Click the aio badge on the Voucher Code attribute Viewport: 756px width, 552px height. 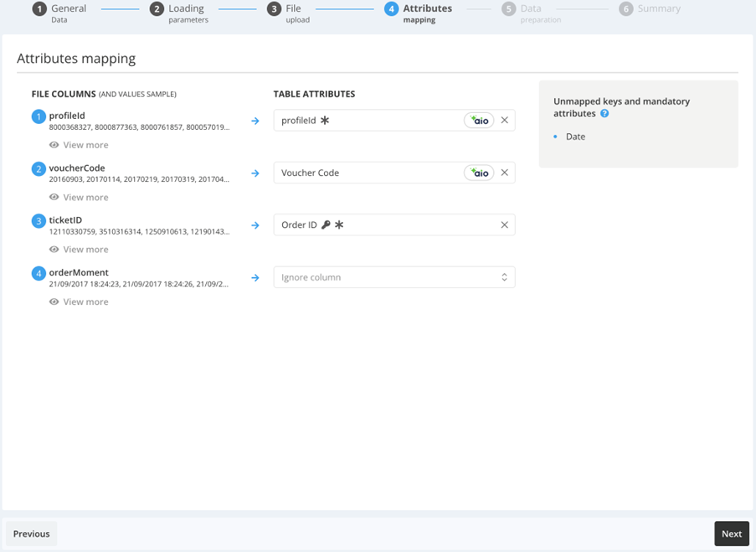(x=479, y=173)
